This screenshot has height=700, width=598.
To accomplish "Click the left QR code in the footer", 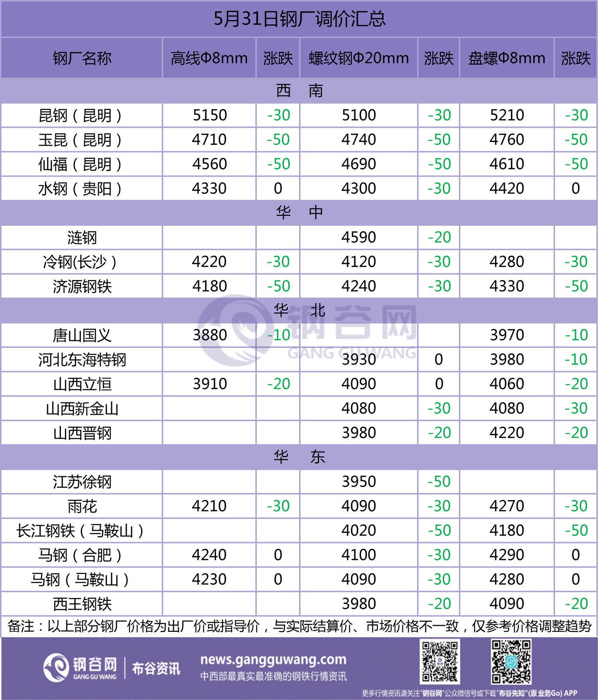I will (440, 662).
